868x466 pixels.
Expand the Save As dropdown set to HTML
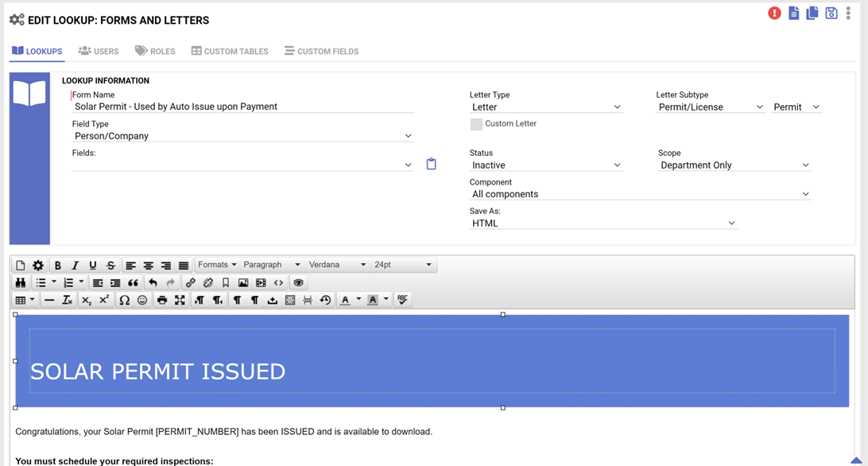click(603, 223)
